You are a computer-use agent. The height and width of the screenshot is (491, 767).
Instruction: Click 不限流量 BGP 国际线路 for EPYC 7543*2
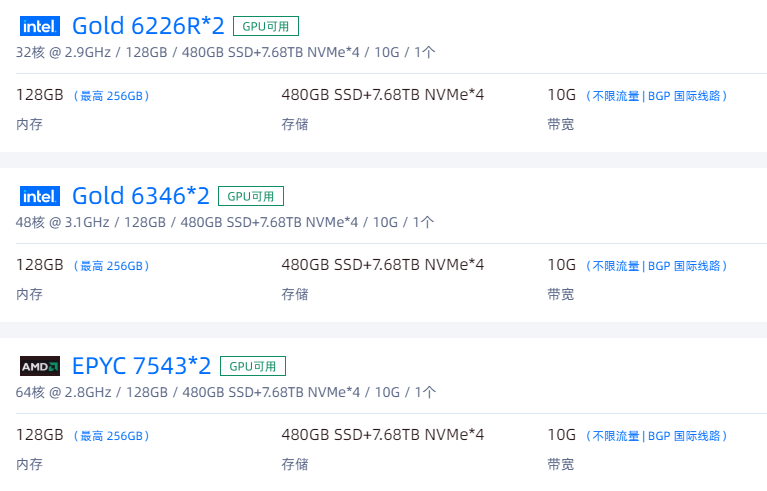click(x=656, y=436)
